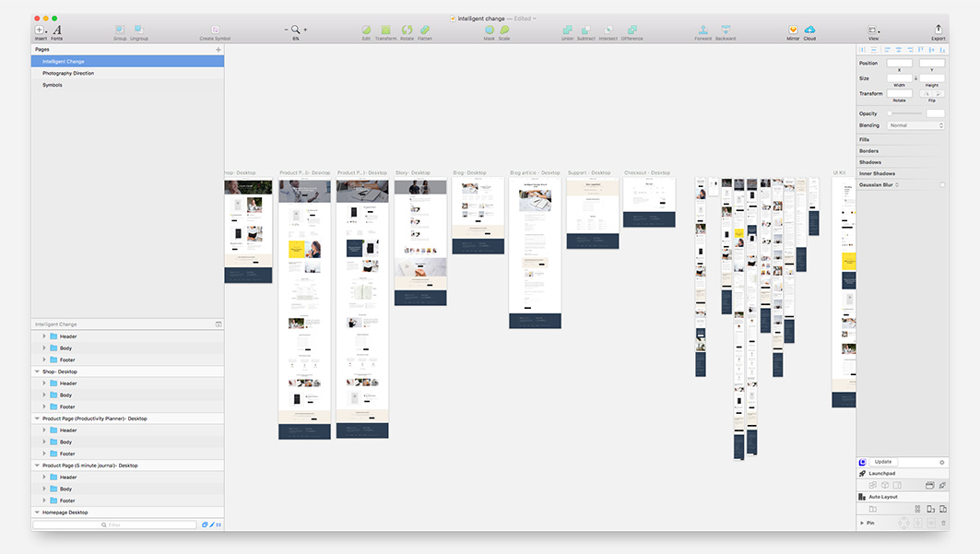Click the Group toolbar icon
Image resolution: width=980 pixels, height=554 pixels.
[x=119, y=29]
